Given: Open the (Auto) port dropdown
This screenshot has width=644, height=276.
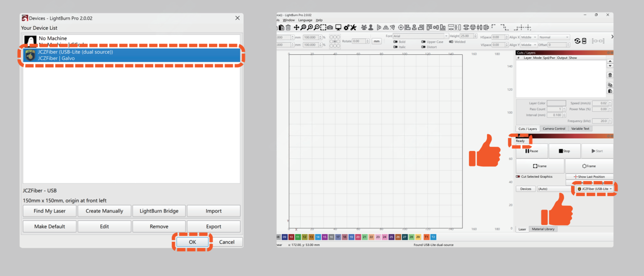Looking at the screenshot, I should 555,189.
